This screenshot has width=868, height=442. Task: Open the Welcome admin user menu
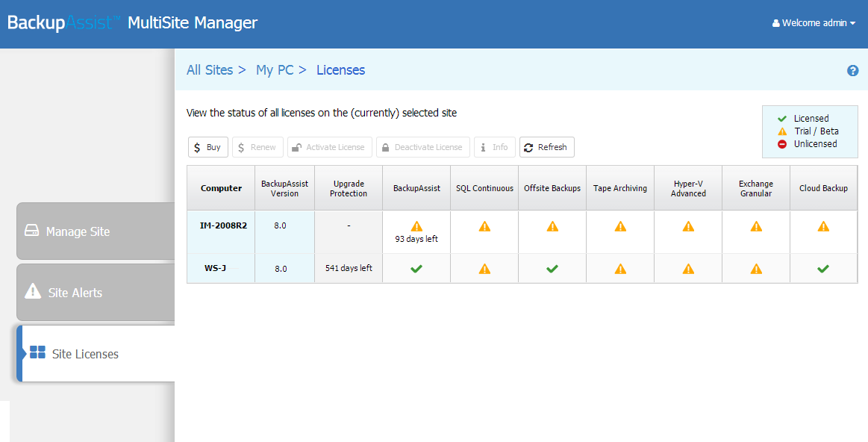point(814,23)
